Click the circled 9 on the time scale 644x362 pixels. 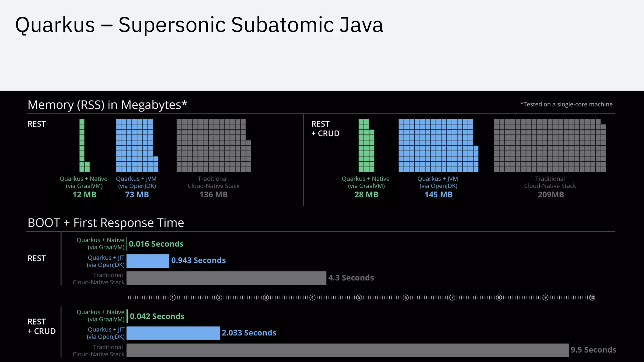(x=546, y=298)
